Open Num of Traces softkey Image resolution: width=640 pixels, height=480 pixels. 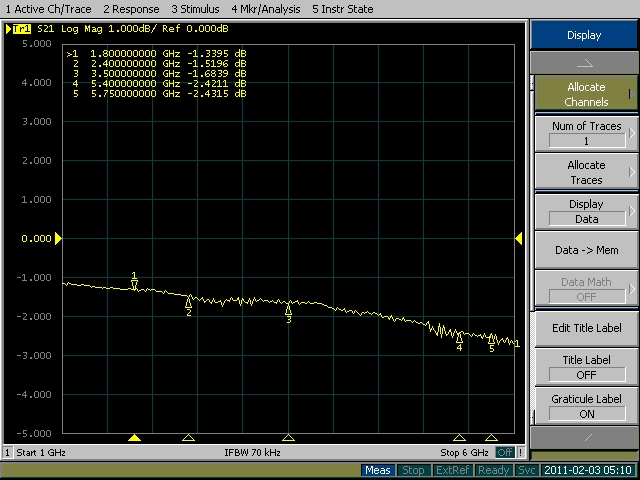coord(586,134)
